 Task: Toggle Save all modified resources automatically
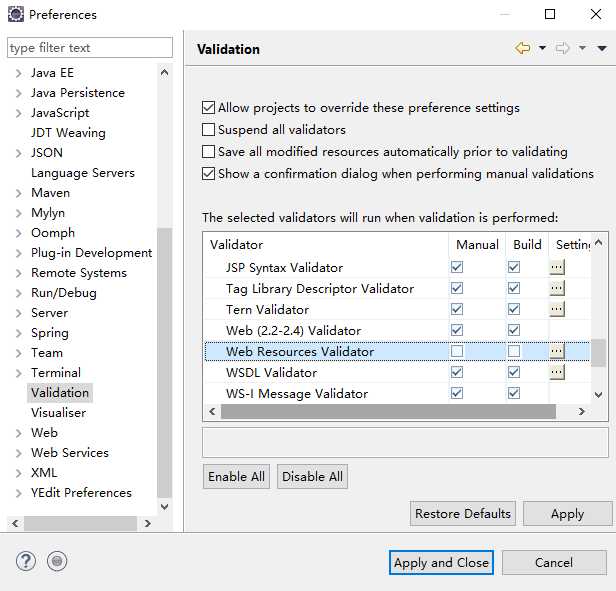coord(209,152)
